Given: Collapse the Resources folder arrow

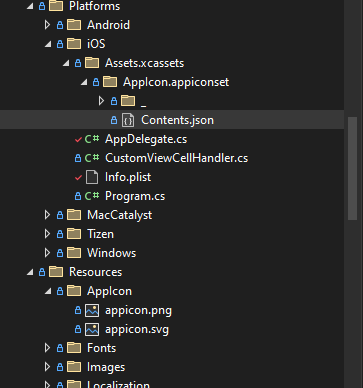Looking at the screenshot, I should point(30,272).
